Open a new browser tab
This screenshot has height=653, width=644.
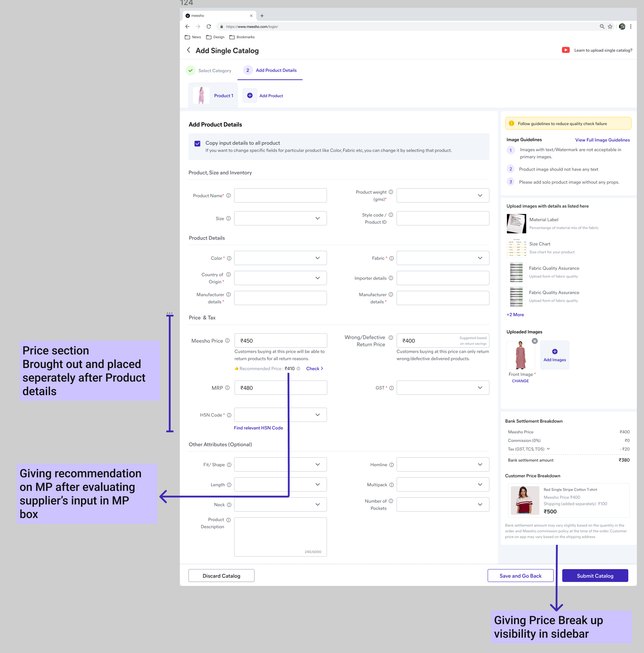[x=262, y=16]
